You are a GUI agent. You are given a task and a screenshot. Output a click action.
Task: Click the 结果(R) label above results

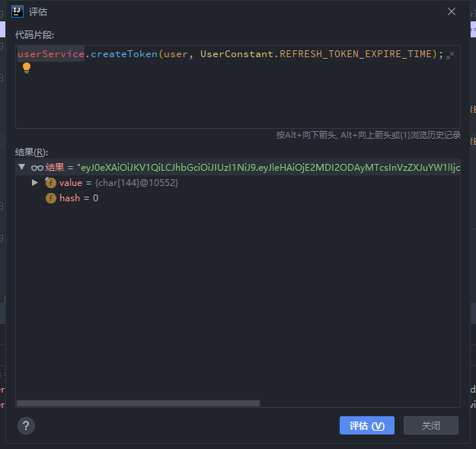tap(31, 152)
